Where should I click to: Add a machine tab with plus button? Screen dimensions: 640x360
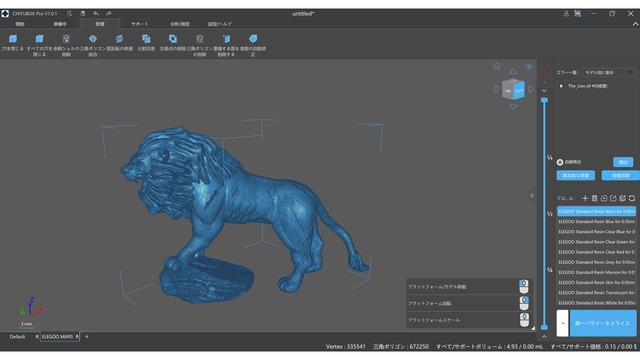[x=87, y=337]
